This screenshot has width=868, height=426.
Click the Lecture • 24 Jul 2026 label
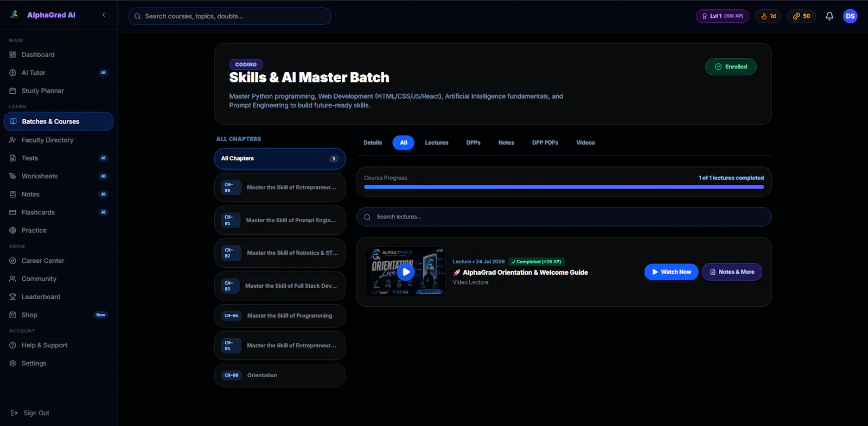(x=478, y=262)
